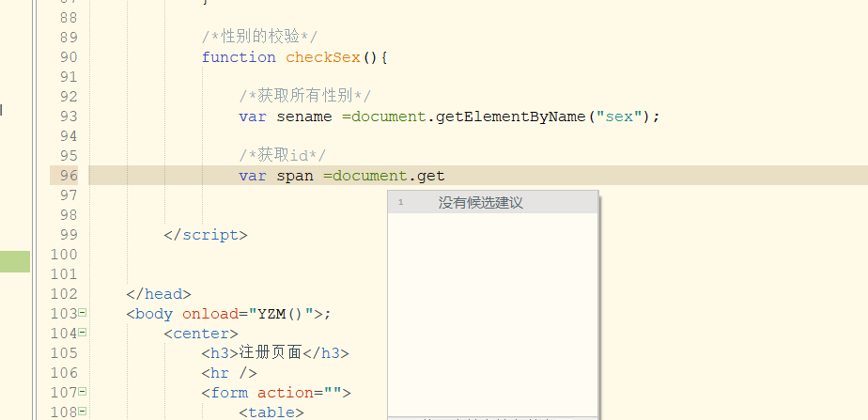Screen dimensions: 868x420
Task: Click the '<hr />' tag on line 106
Action: point(229,373)
